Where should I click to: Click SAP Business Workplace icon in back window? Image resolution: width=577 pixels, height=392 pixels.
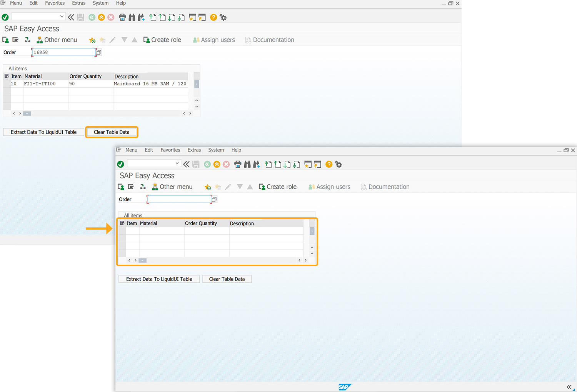[x=27, y=40]
